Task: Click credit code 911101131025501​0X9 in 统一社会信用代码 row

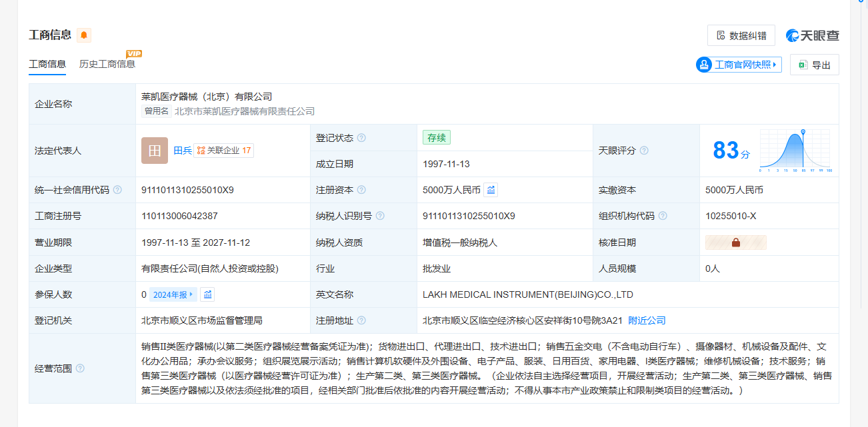Action: 187,190
